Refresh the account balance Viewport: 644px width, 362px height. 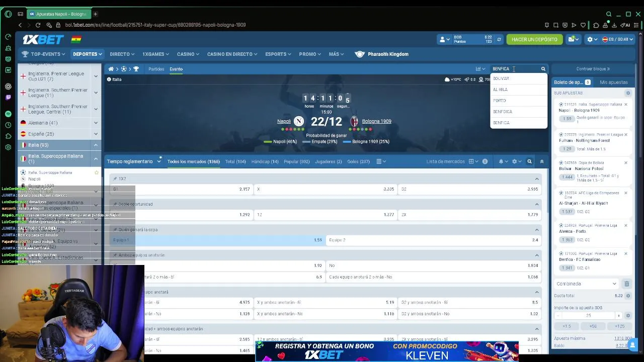499,39
